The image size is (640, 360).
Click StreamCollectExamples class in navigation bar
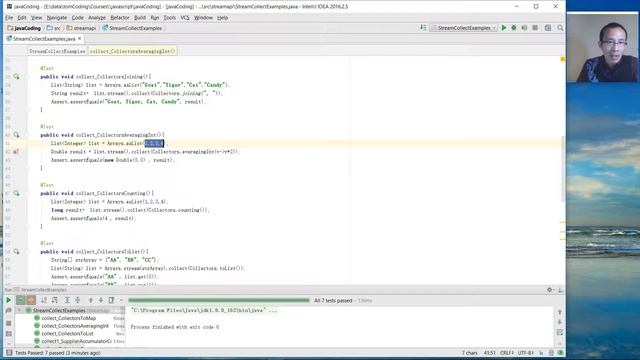132,28
